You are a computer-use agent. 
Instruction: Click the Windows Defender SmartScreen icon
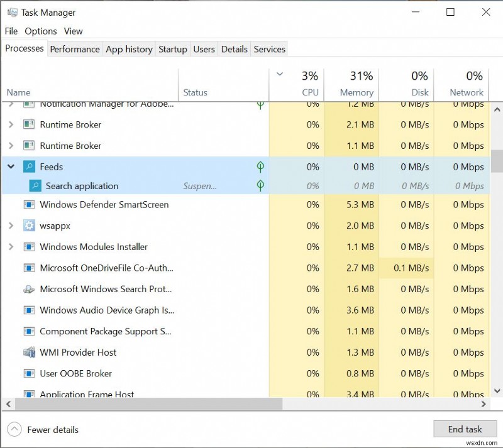pyautogui.click(x=29, y=205)
